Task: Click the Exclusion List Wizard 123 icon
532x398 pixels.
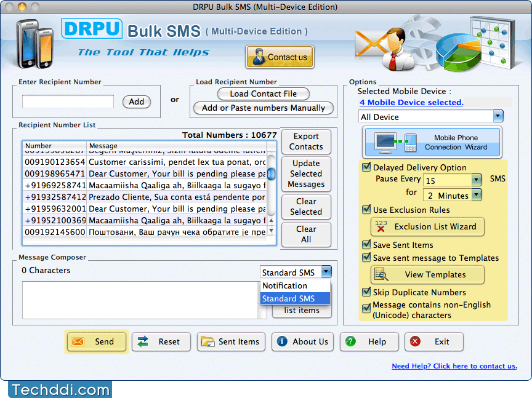Action: [x=381, y=226]
